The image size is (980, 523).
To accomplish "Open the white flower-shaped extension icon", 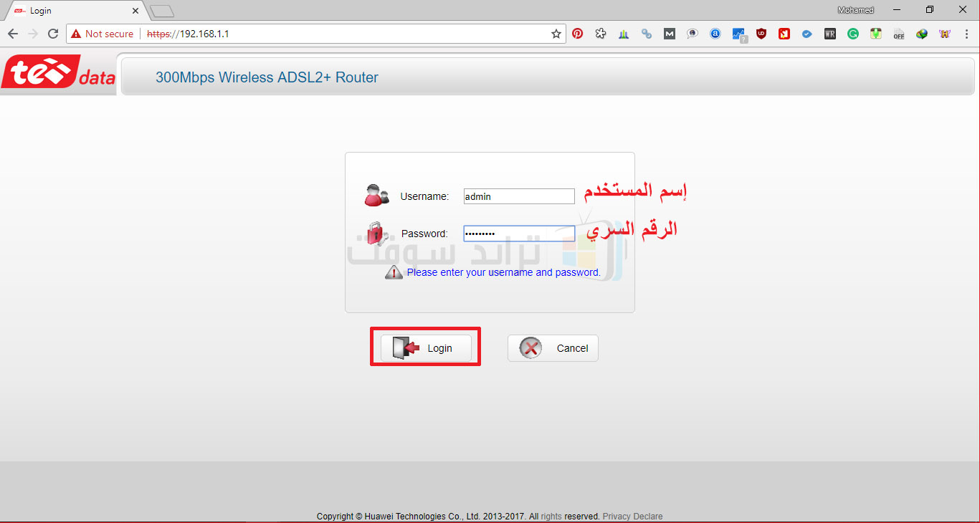I will click(601, 34).
